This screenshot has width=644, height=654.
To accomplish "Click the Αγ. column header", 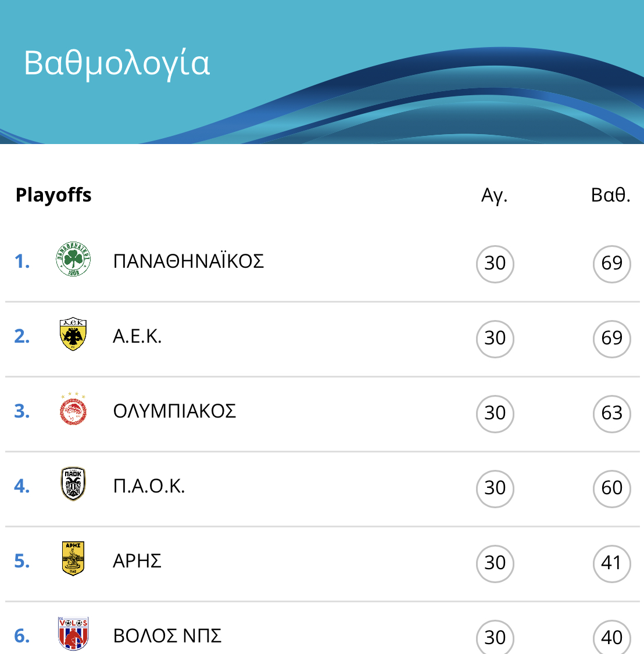I will (x=494, y=195).
